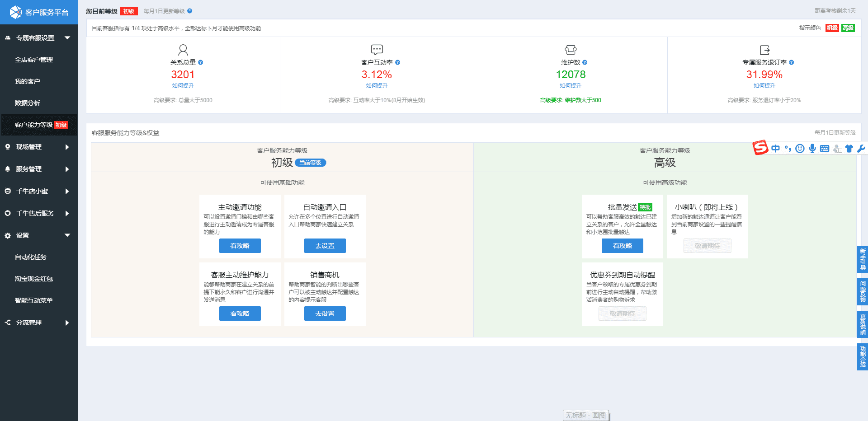The width and height of the screenshot is (868, 421).
Task: Click 去设置 button under 销售商机
Action: (x=325, y=313)
